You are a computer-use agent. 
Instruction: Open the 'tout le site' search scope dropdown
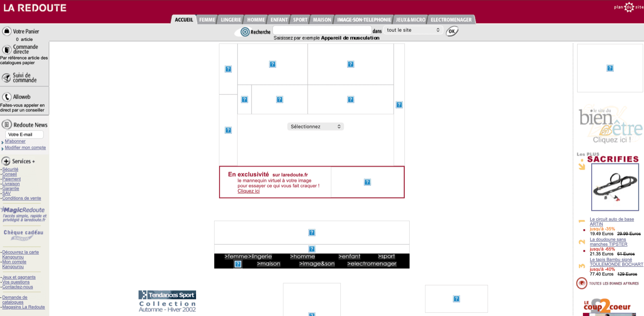click(413, 30)
